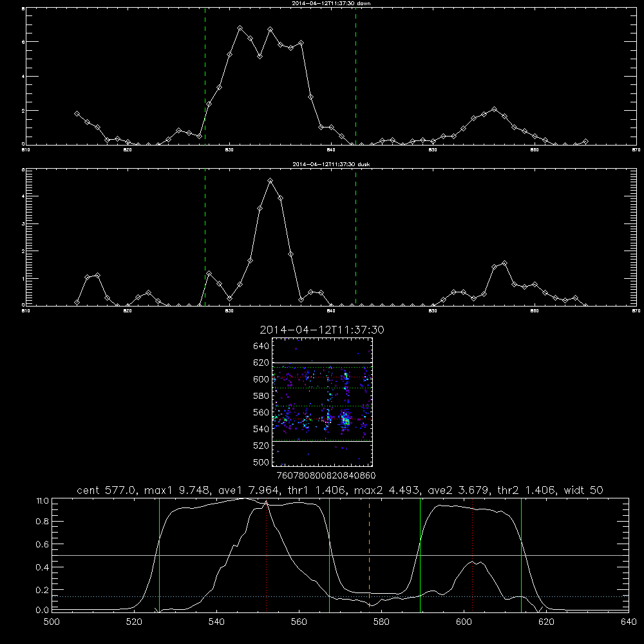
Task: Click the cent/max1/ave1 statistics title line
Action: (340, 490)
